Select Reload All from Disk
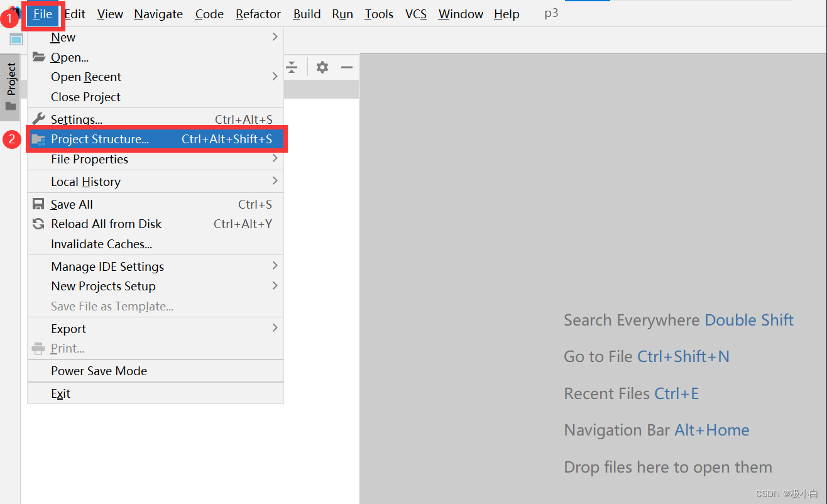The image size is (827, 504). pyautogui.click(x=155, y=224)
